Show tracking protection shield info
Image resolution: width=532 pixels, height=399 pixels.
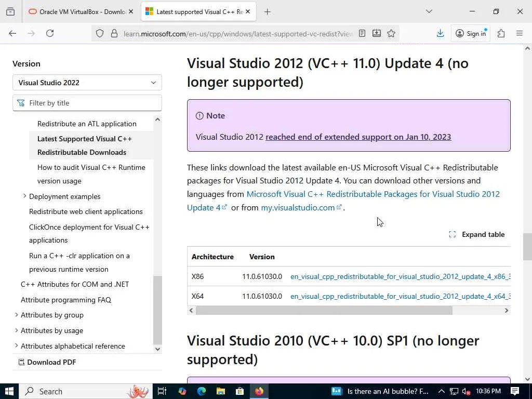[x=100, y=33]
